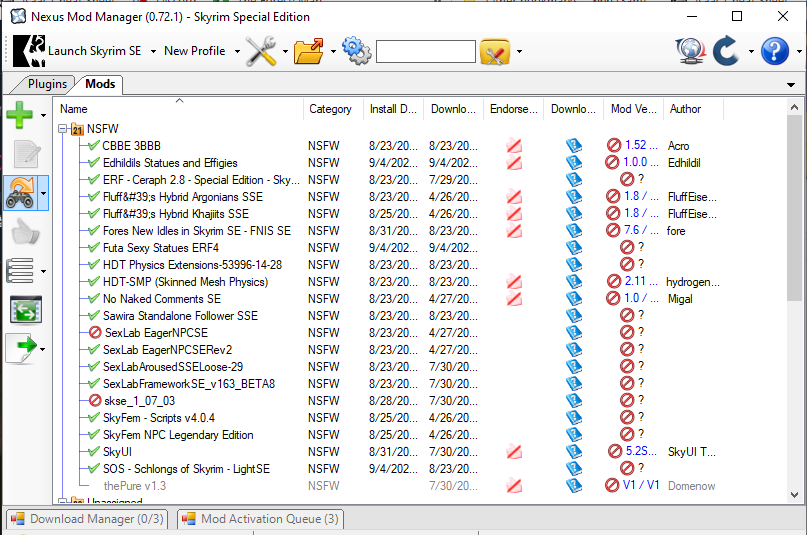Open the Launch Skyrim SE dropdown arrow
This screenshot has height=535, width=807.
pyautogui.click(x=153, y=51)
